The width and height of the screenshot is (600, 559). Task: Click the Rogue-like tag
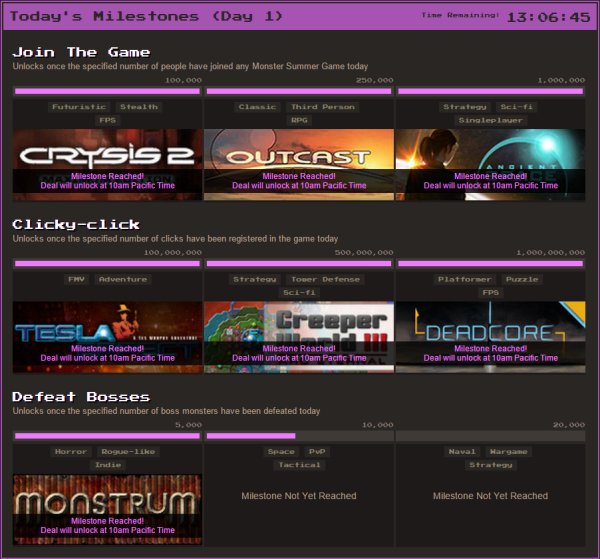[x=128, y=452]
